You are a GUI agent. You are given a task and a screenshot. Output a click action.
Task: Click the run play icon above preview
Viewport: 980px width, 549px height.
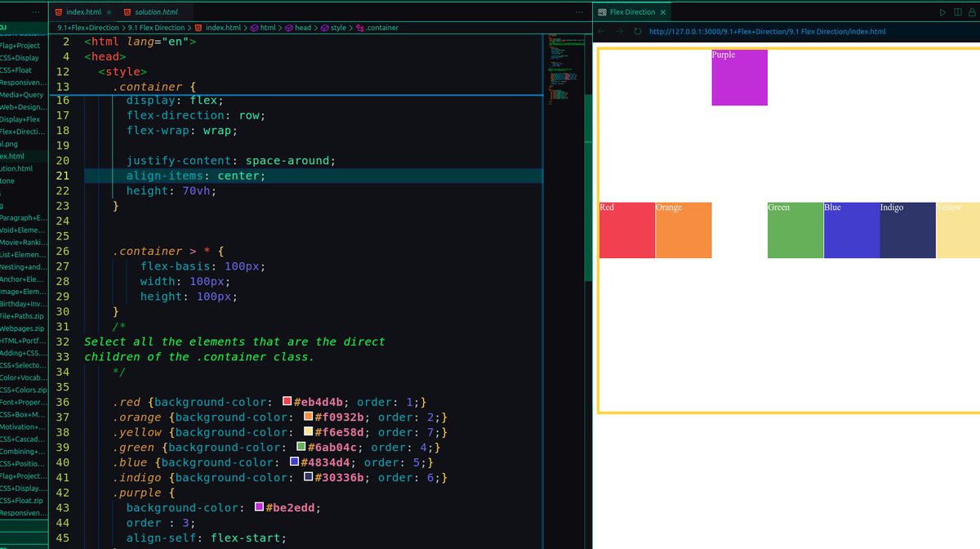pos(943,12)
